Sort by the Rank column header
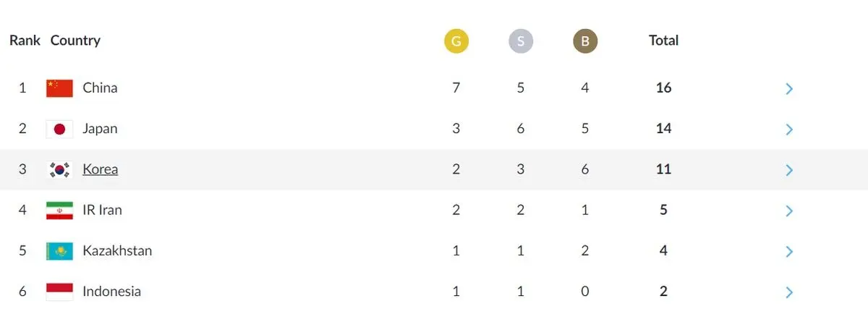The image size is (868, 322). [25, 41]
